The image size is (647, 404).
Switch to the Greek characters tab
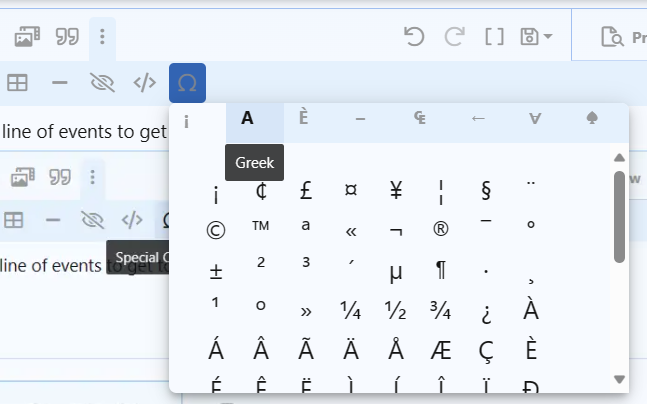click(247, 119)
